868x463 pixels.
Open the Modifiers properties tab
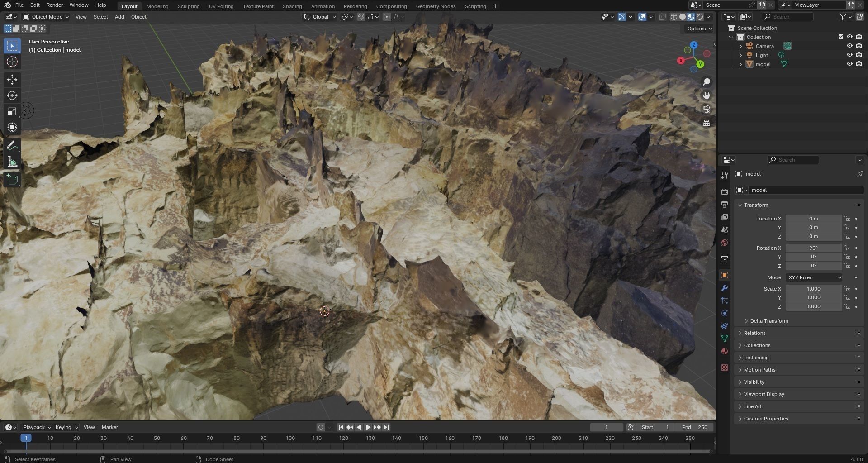point(725,288)
